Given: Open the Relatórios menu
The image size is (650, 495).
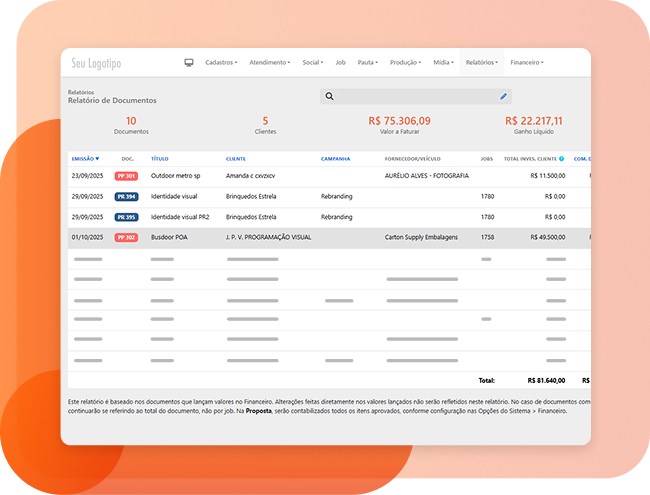Looking at the screenshot, I should (x=482, y=62).
